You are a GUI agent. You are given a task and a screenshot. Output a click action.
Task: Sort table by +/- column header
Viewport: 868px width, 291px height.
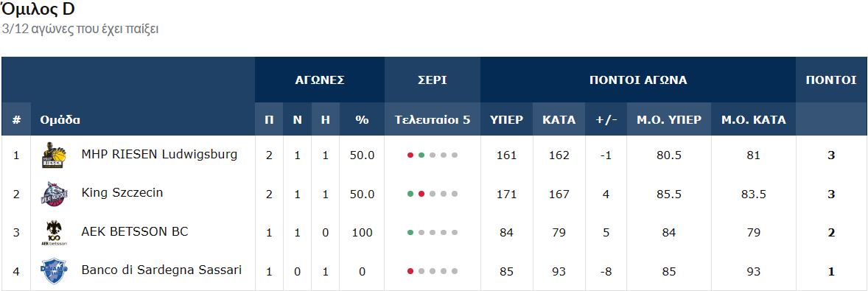pyautogui.click(x=606, y=119)
